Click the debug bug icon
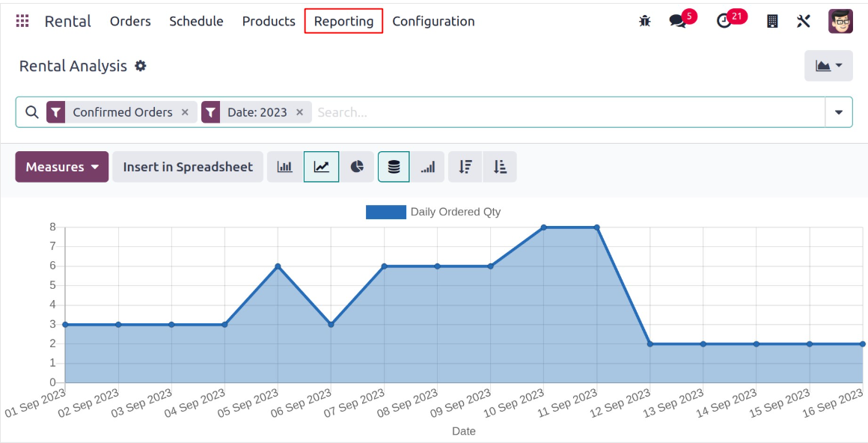 pyautogui.click(x=645, y=21)
